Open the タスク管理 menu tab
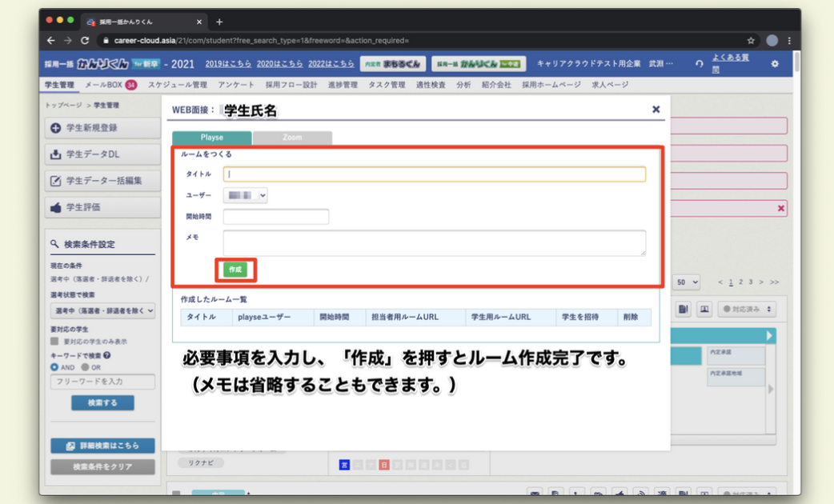This screenshot has width=834, height=504. coord(387,85)
